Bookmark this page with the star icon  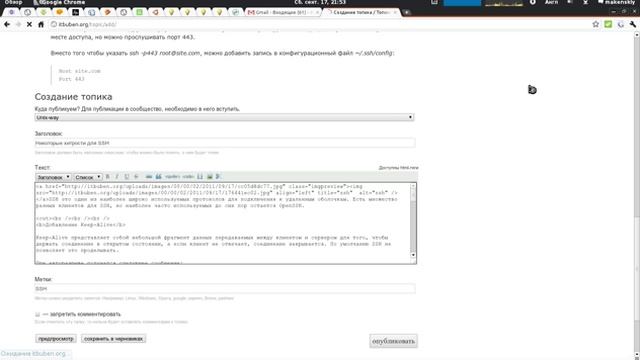click(x=596, y=24)
